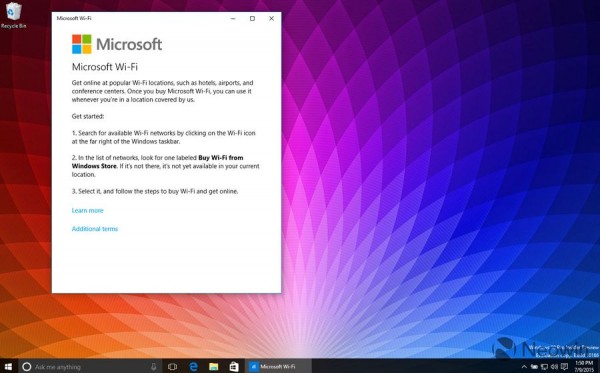Screen dimensions: 600x373
Task: Open the Windows Store taskbar icon
Action: 234,366
